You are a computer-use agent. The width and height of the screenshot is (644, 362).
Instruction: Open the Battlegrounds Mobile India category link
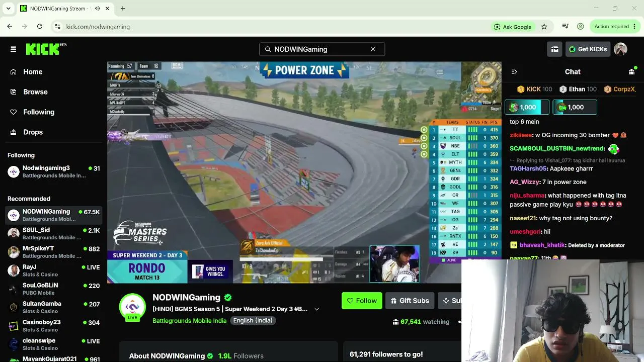coord(189,321)
